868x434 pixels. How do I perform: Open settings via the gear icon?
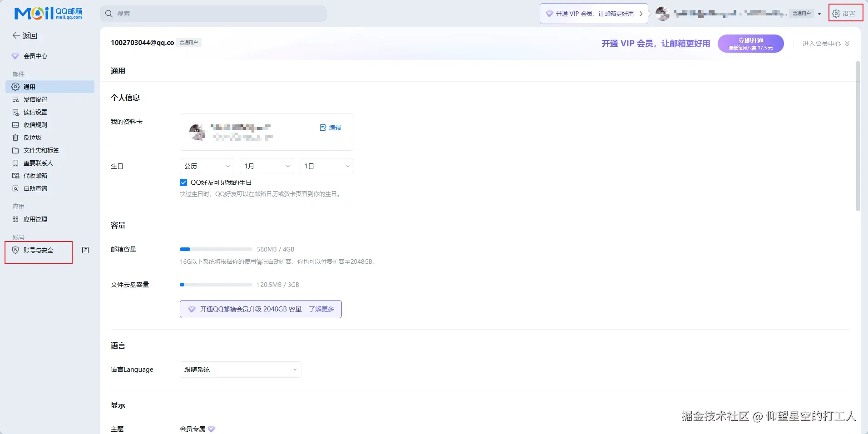836,14
